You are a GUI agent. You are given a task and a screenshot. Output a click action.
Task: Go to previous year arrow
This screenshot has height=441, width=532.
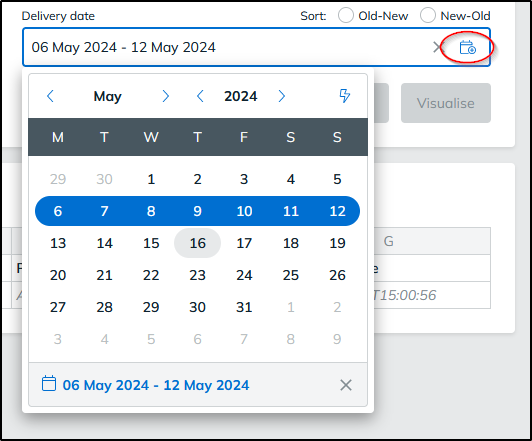[x=200, y=96]
